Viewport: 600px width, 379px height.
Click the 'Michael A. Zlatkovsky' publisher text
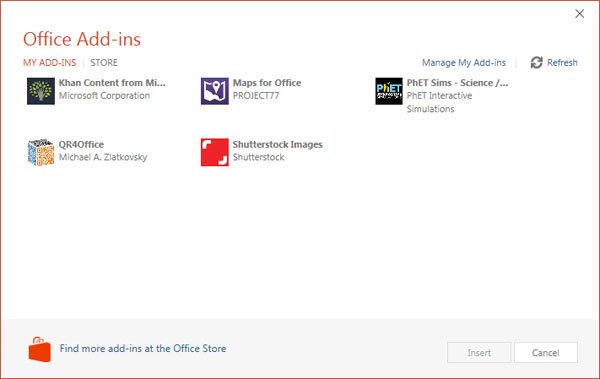click(x=103, y=157)
